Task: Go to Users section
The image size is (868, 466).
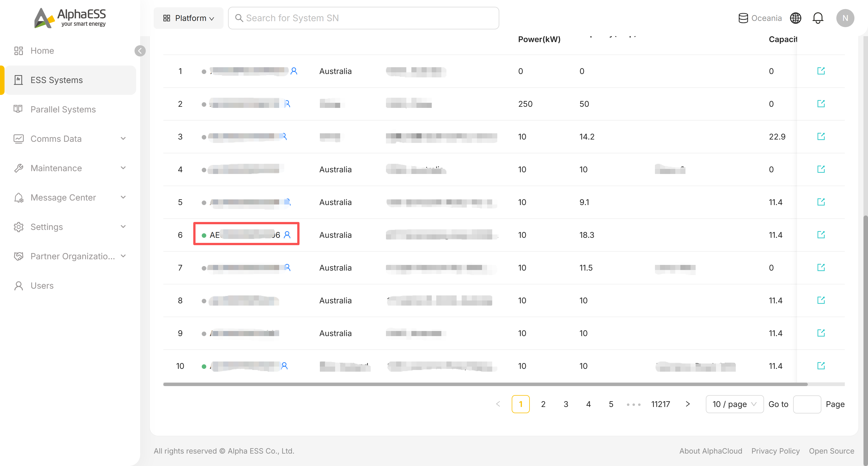Action: click(42, 285)
